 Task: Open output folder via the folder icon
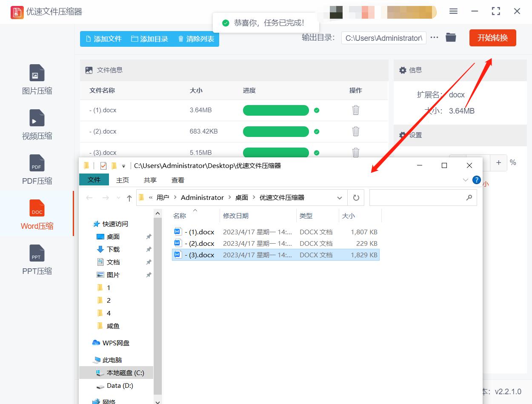(x=451, y=37)
